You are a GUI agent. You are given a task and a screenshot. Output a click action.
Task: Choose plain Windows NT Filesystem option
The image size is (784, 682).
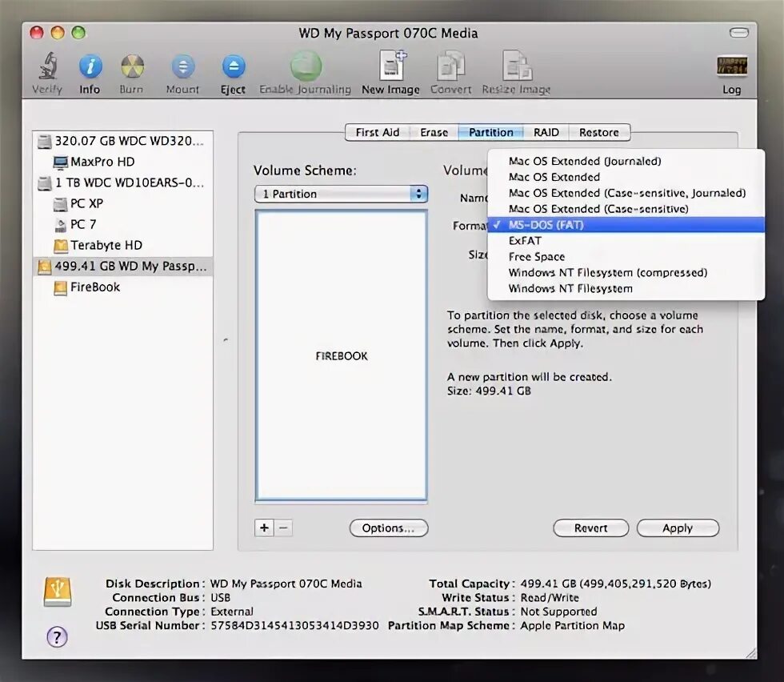click(x=626, y=289)
